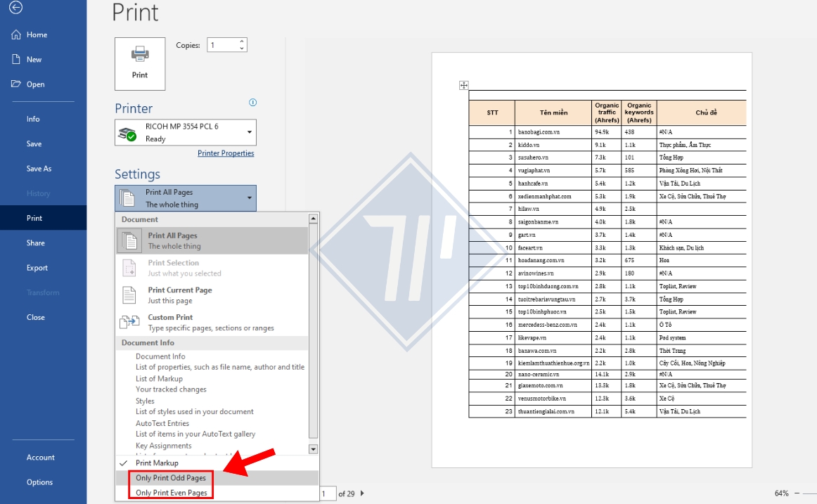Screen dimensions: 817x504
Task: Toggle the Print Markup checkmark option
Action: tap(157, 463)
